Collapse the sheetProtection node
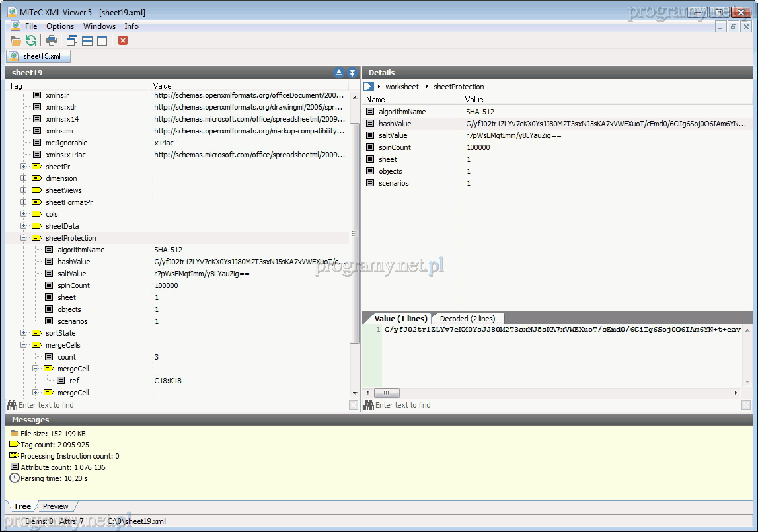Viewport: 758px width, 532px height. coord(24,238)
